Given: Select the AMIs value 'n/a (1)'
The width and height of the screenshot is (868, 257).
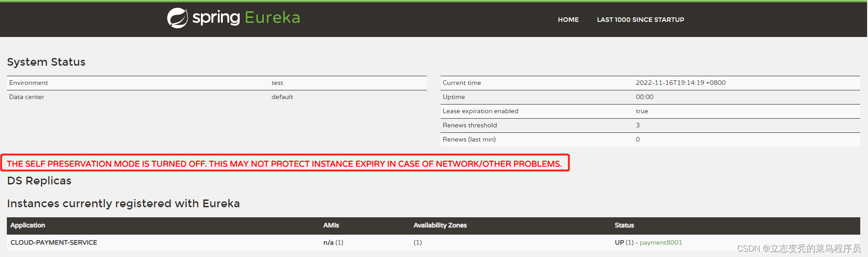Looking at the screenshot, I should (333, 242).
